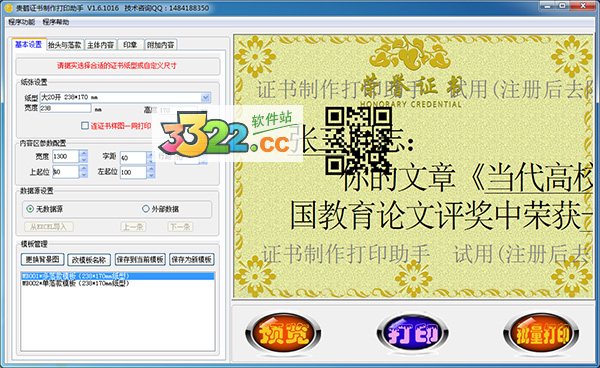Decrease 上起位 with down arrow

tap(83, 175)
